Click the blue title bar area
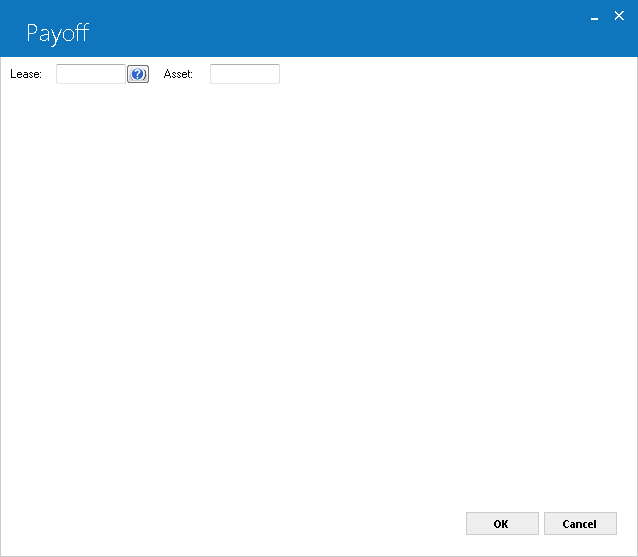Screen dimensions: 638x557 click(x=319, y=28)
